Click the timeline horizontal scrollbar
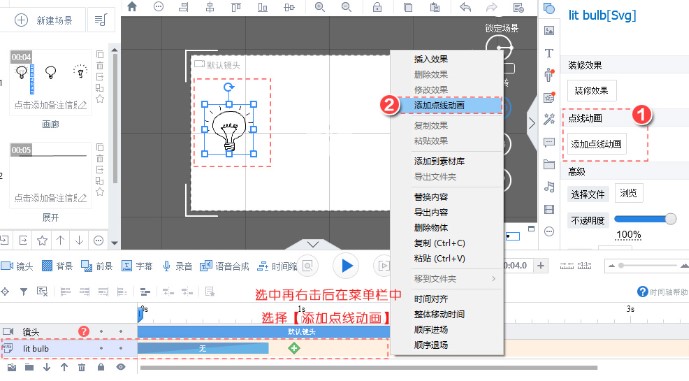Viewport: 689px width, 381px height. coord(368,368)
